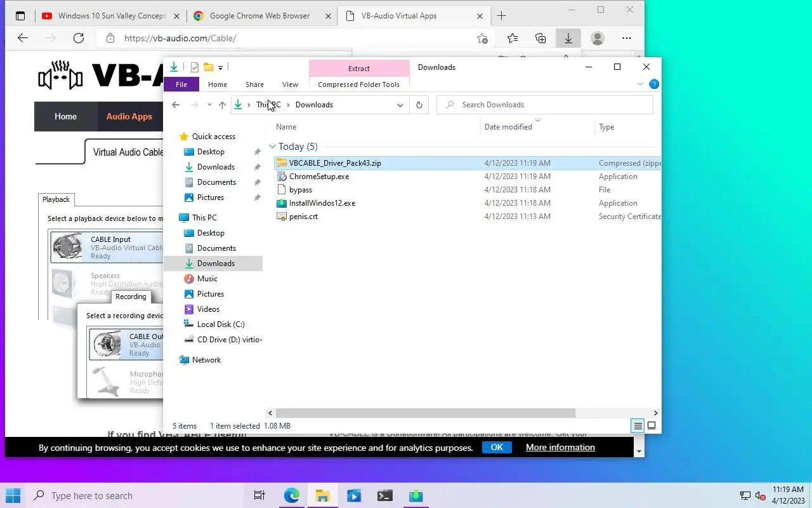Go back in Edge browser
Image resolution: width=812 pixels, height=508 pixels.
[23, 38]
